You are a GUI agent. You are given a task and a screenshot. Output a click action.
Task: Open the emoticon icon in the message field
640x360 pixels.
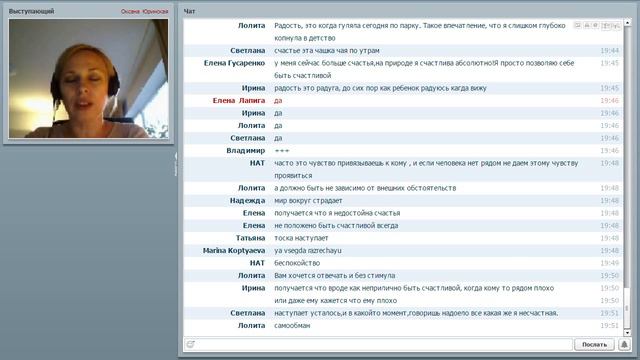click(x=190, y=344)
